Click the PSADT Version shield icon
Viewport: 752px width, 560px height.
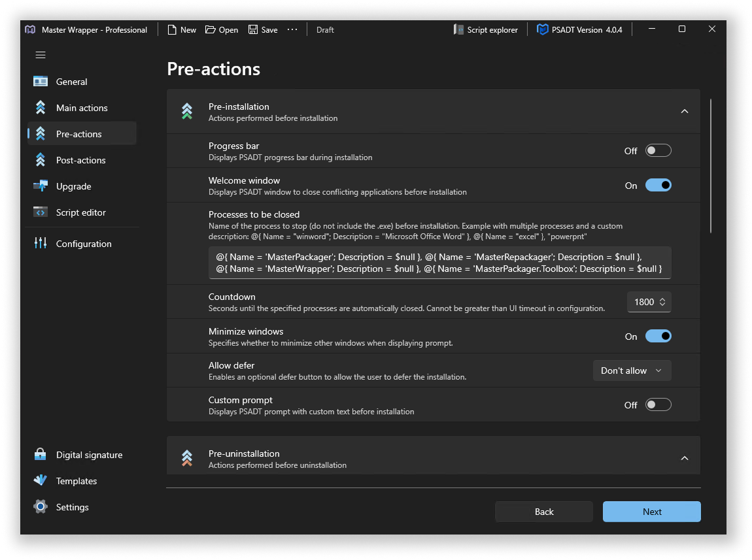point(542,30)
